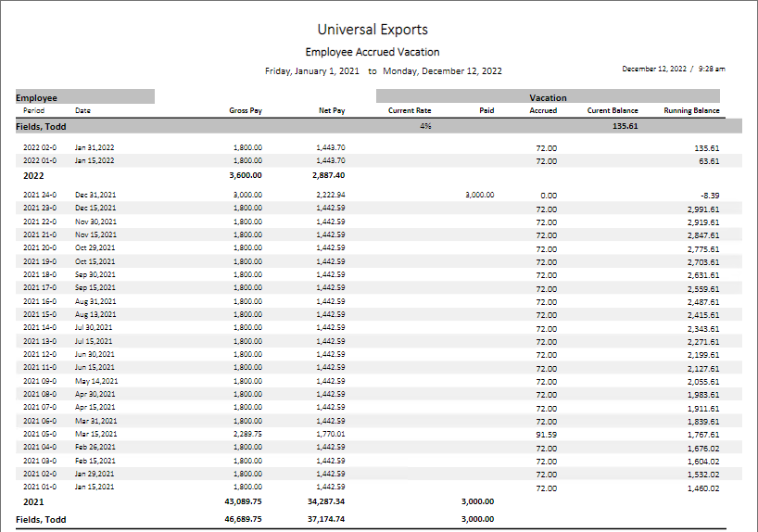Click the 4% current rate value
Viewport: 758px width, 532px height.
[x=424, y=125]
